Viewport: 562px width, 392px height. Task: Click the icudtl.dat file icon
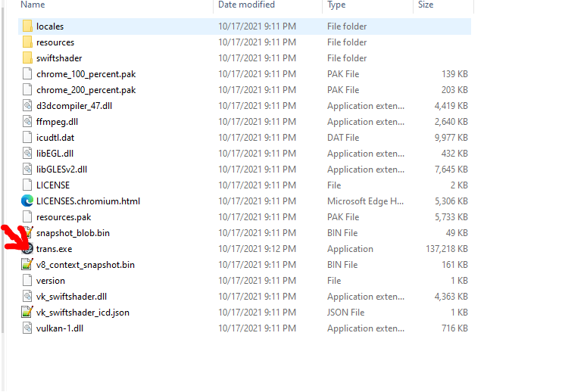[27, 138]
